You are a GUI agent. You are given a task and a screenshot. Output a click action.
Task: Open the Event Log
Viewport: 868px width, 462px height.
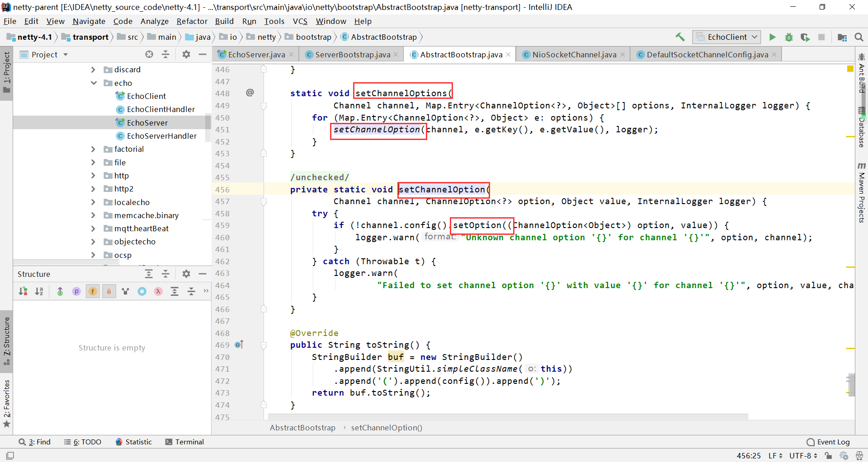828,442
